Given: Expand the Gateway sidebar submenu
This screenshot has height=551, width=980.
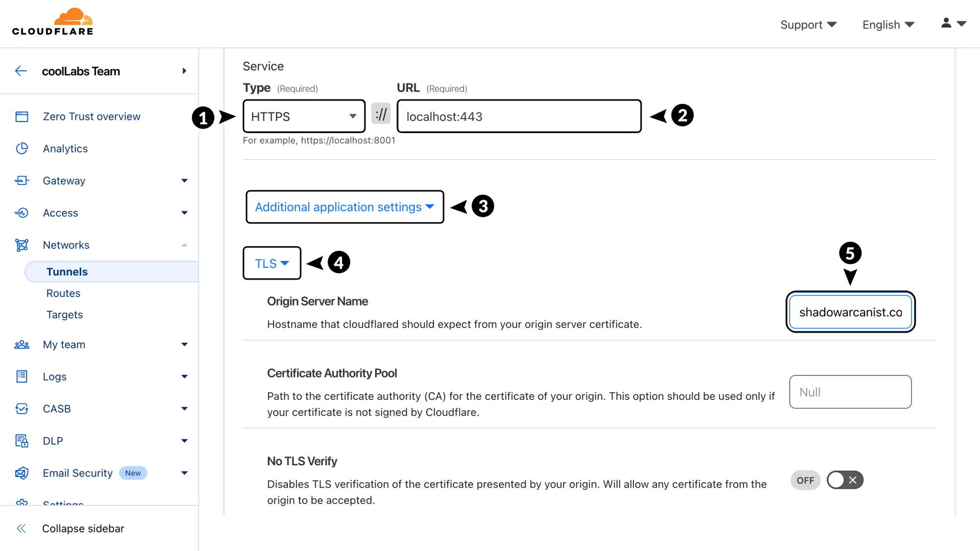Looking at the screenshot, I should (184, 181).
